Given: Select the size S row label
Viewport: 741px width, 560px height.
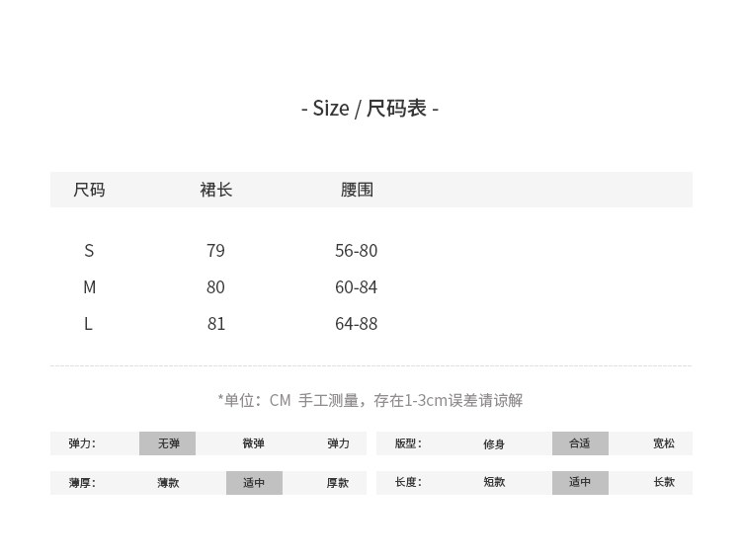Looking at the screenshot, I should [x=89, y=251].
